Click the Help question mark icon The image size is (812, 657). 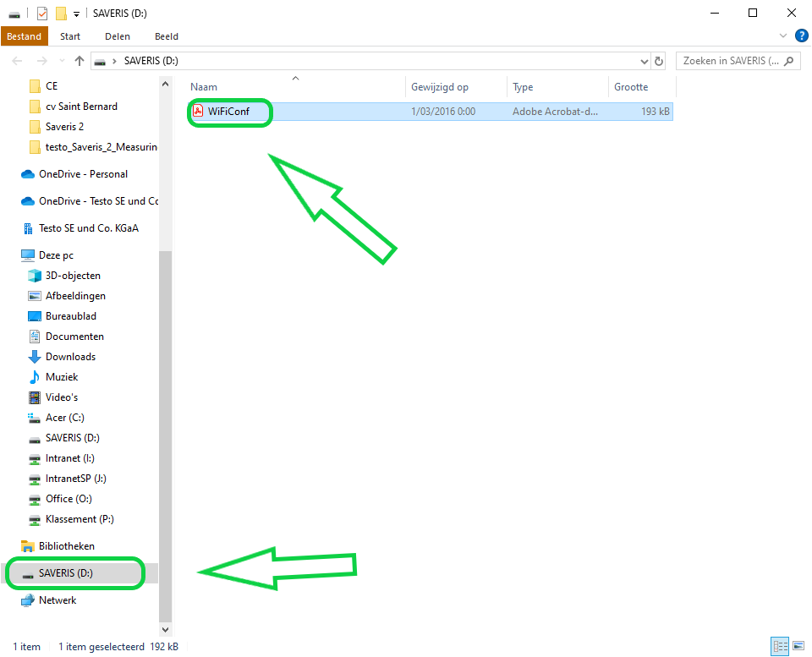click(x=801, y=36)
